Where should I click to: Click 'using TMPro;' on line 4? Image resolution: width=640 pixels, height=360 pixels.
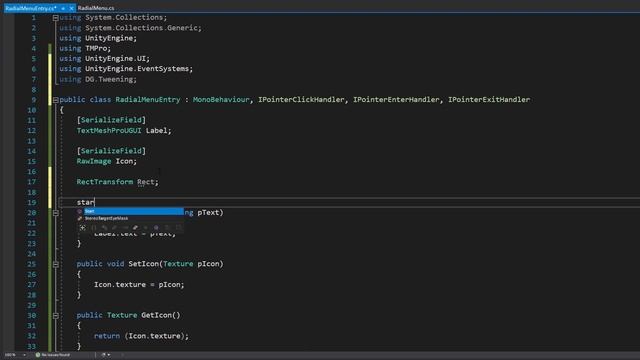[85, 48]
